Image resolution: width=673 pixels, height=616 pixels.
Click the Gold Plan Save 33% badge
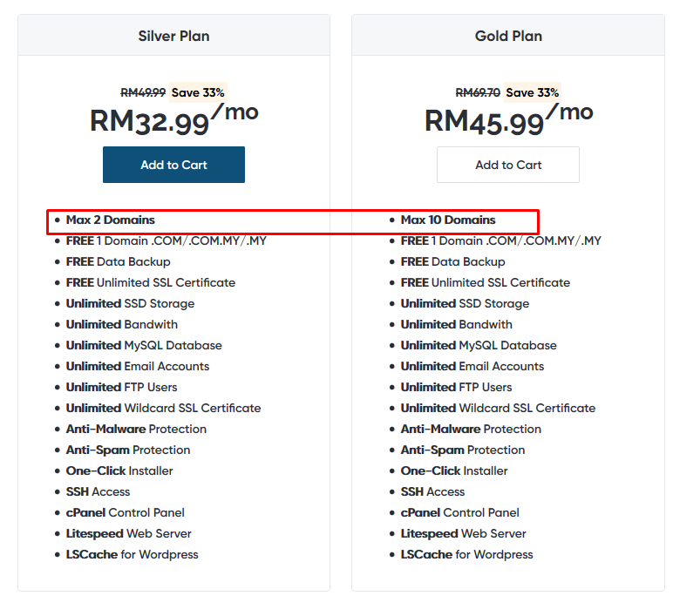533,92
